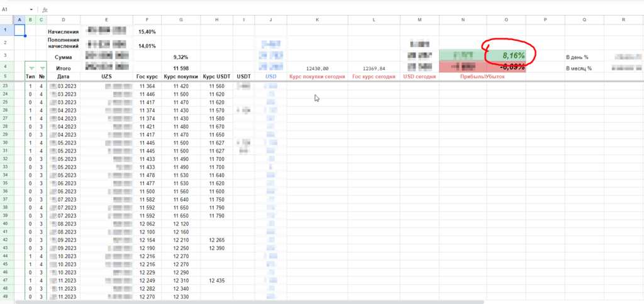The width and height of the screenshot is (644, 304).
Task: Expand the Name box dropdown arrow
Action: point(31,9)
